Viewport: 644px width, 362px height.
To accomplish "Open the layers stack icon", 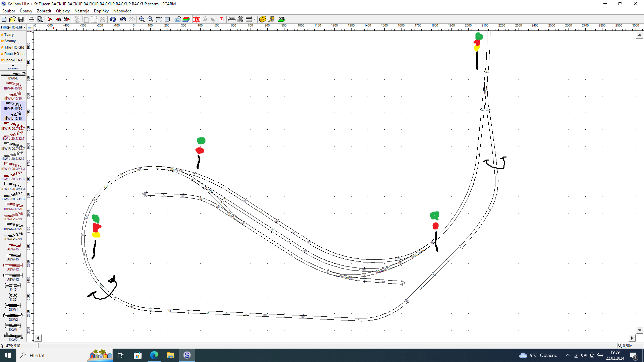I will [186, 19].
